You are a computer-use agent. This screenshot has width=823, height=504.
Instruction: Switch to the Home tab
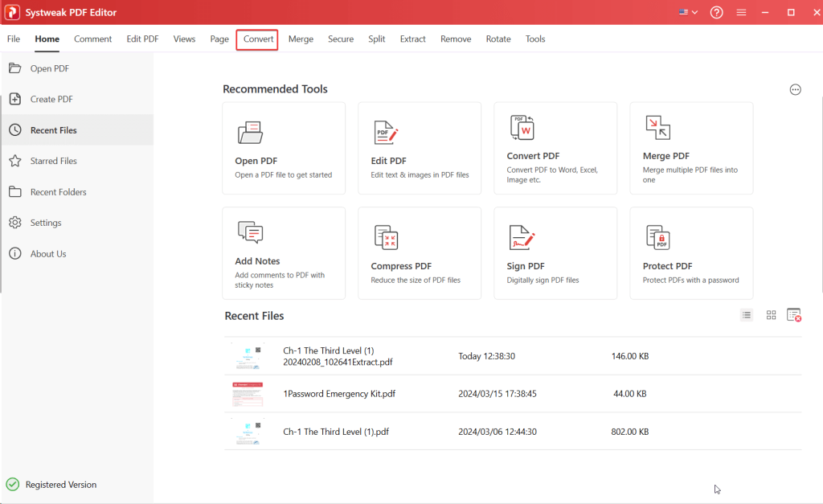(47, 39)
